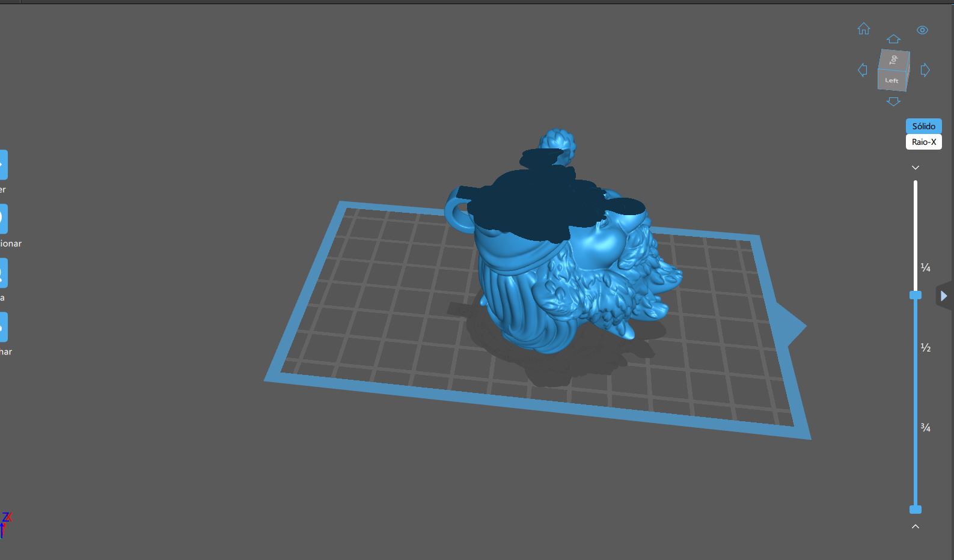
Task: Click the ¾ mark on the layer slider
Action: point(926,428)
